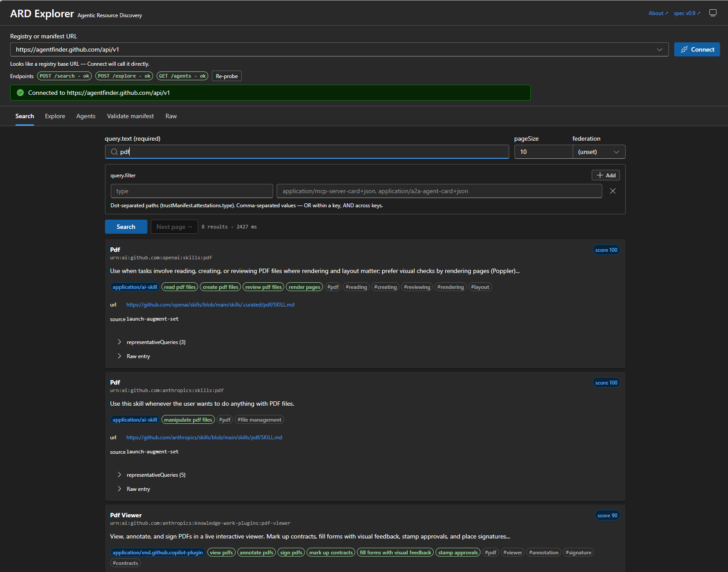Image resolution: width=728 pixels, height=572 pixels.
Task: Click the 'create pdf files' tag
Action: [x=221, y=287]
